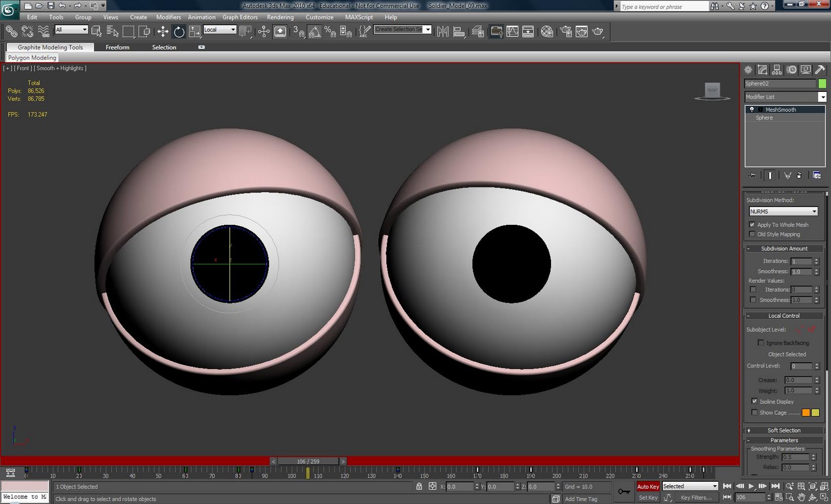Select the Pan view hand icon
This screenshot has height=504, width=831.
(x=802, y=497)
